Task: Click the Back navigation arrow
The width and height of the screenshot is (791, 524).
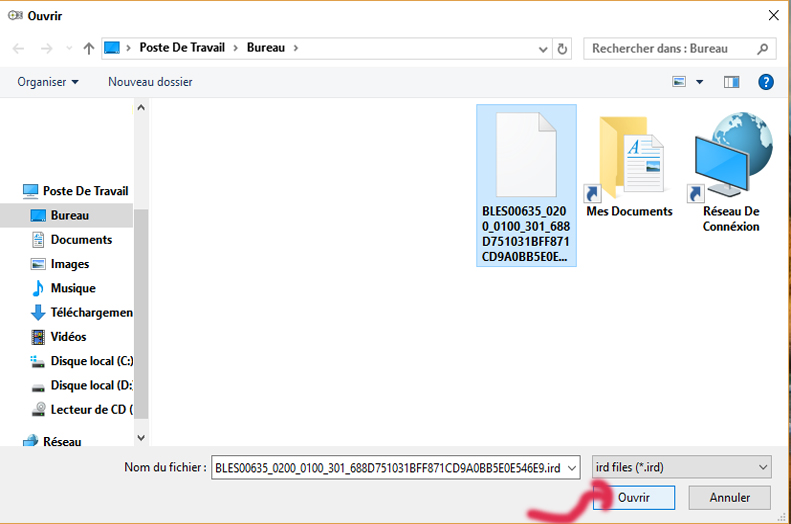Action: [x=19, y=48]
